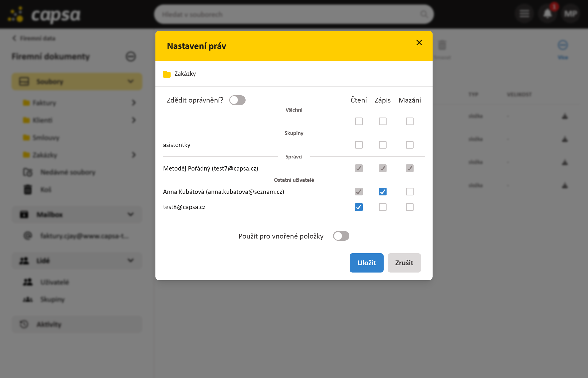Click the search magnifier icon
The height and width of the screenshot is (378, 588).
coord(424,14)
